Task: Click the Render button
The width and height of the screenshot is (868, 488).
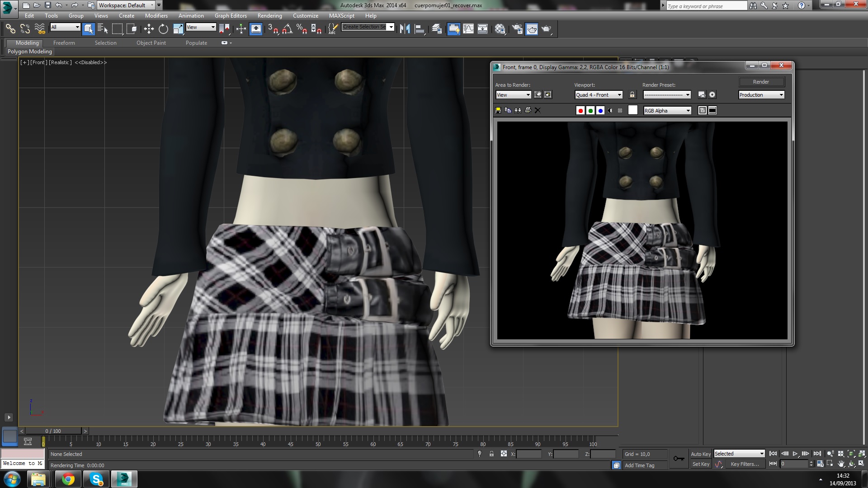Action: tap(761, 82)
